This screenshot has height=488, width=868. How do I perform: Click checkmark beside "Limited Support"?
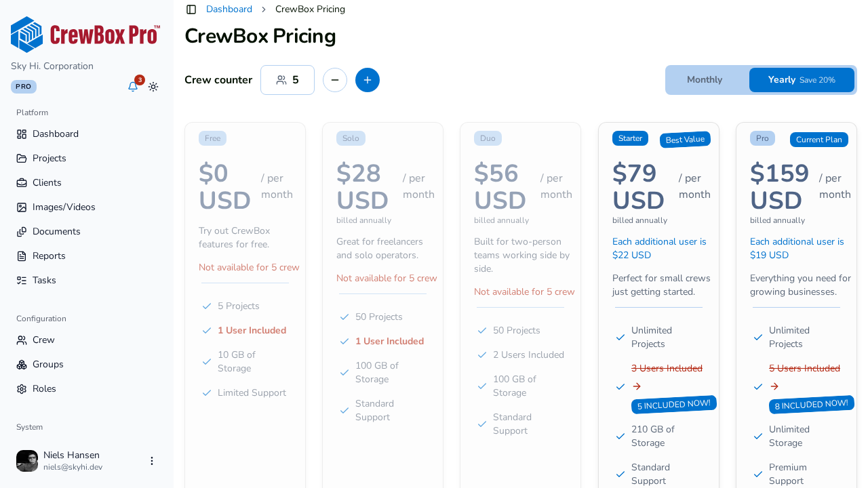[x=207, y=393]
